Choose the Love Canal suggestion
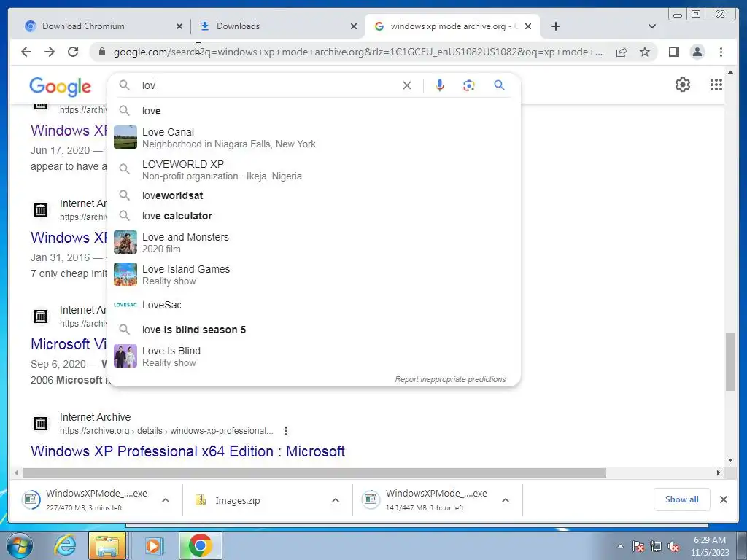 click(x=314, y=138)
